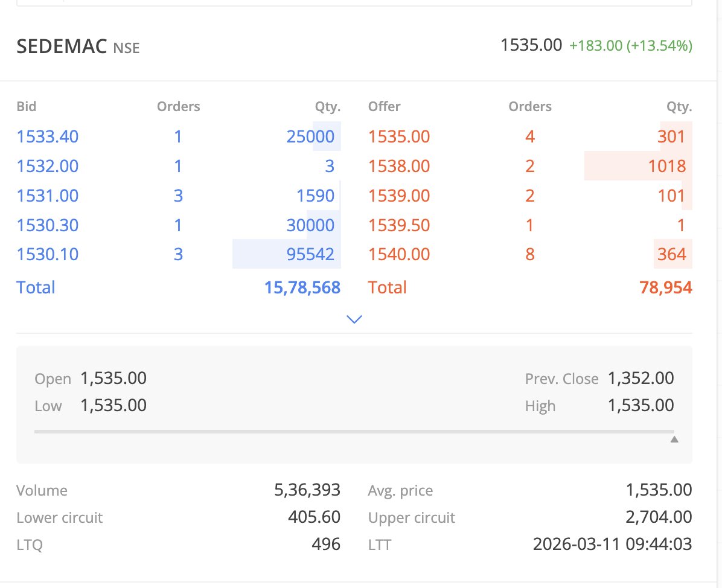Select bid price 1530.10
Viewport: 722px width, 588px height.
coord(48,254)
